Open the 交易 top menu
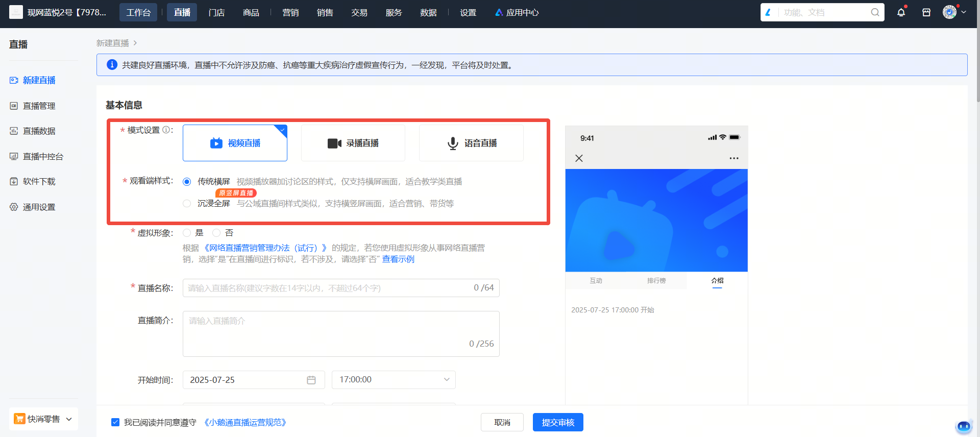 (x=359, y=12)
